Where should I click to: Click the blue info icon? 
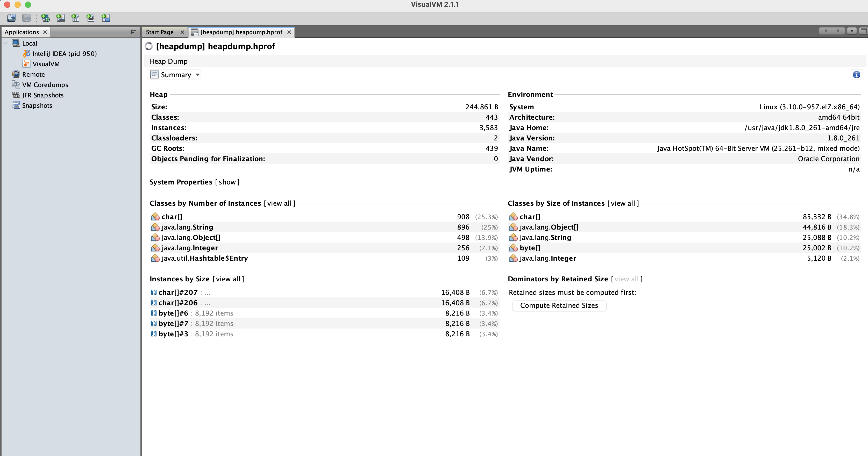(856, 75)
